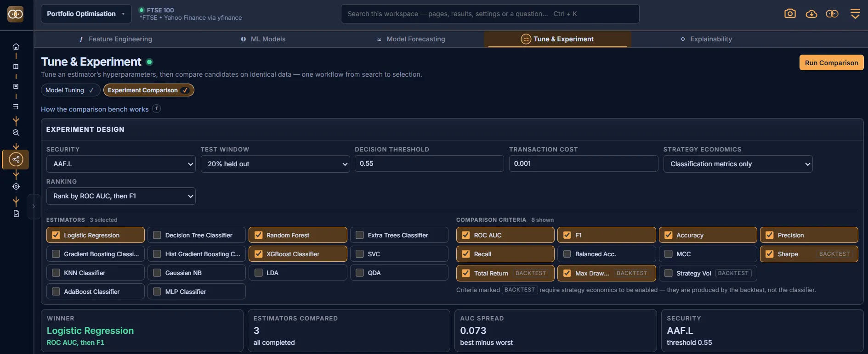Screen dimensions: 868x354
Task: Open the Test Window dropdown
Action: click(x=275, y=164)
